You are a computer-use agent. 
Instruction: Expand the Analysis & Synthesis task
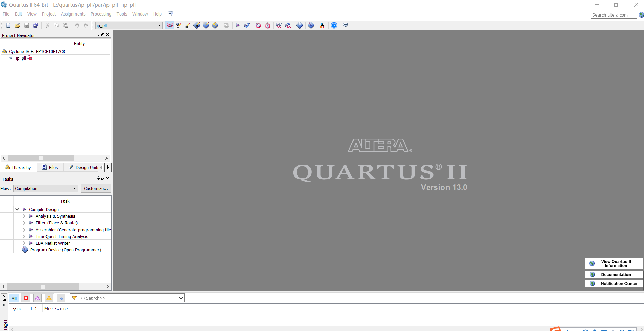coord(24,216)
